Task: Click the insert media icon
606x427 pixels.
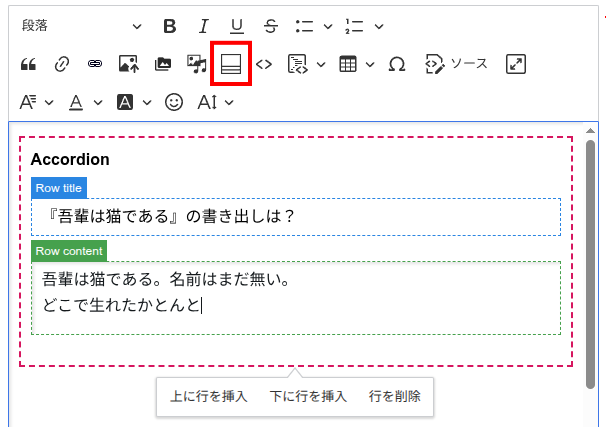Action: point(197,64)
